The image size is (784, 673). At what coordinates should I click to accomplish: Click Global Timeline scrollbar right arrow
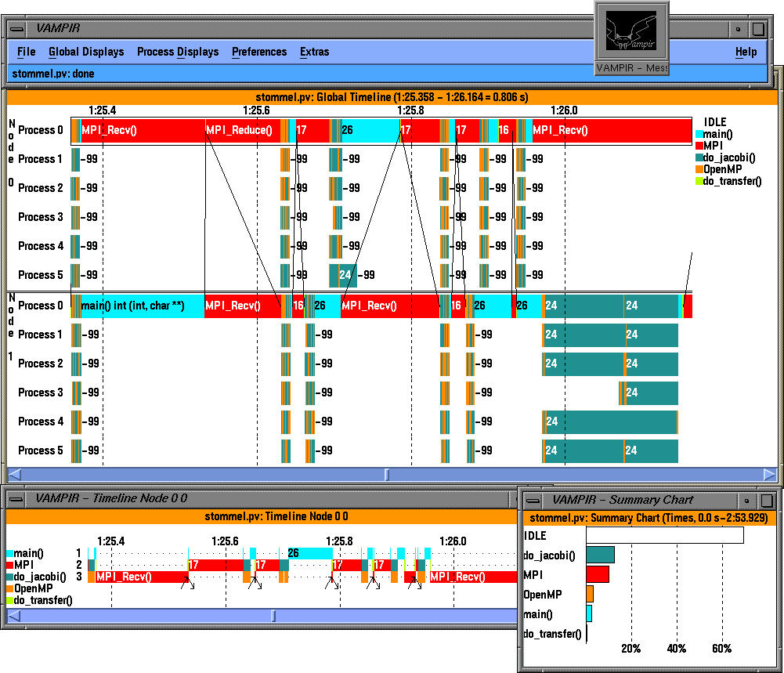click(769, 475)
